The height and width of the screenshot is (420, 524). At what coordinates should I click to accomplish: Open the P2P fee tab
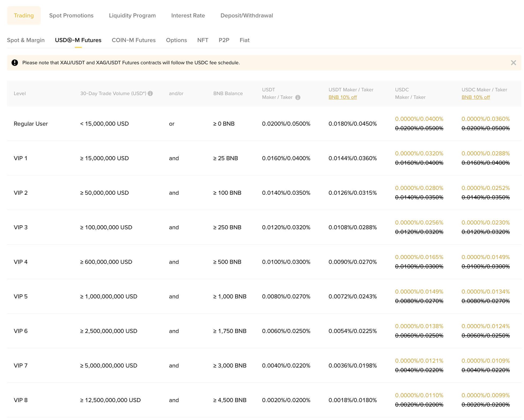pos(224,40)
